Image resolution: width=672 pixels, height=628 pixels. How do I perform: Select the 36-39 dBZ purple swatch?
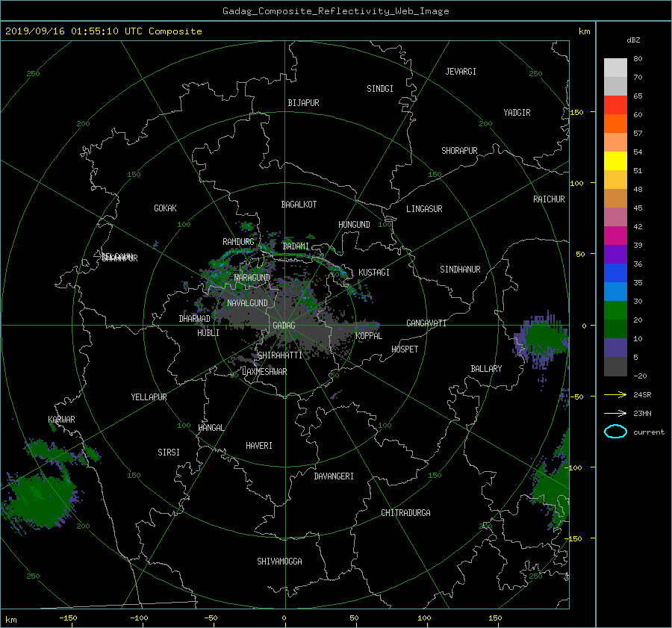point(615,255)
